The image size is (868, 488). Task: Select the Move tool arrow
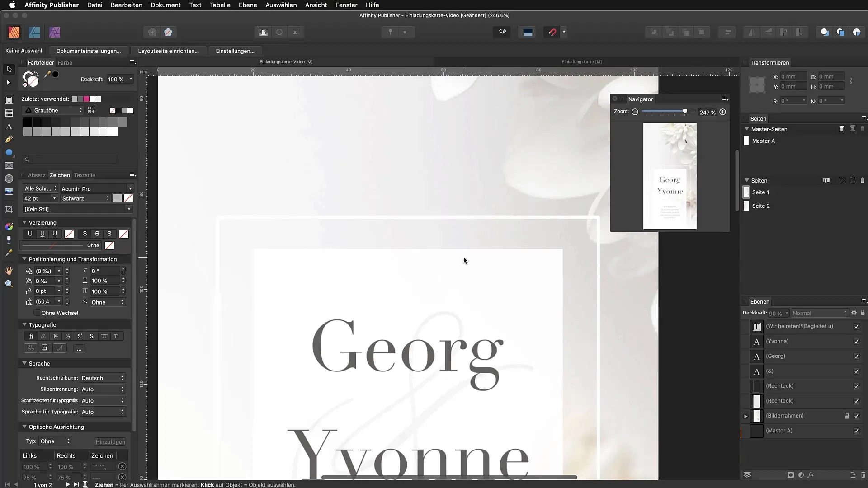click(x=9, y=69)
